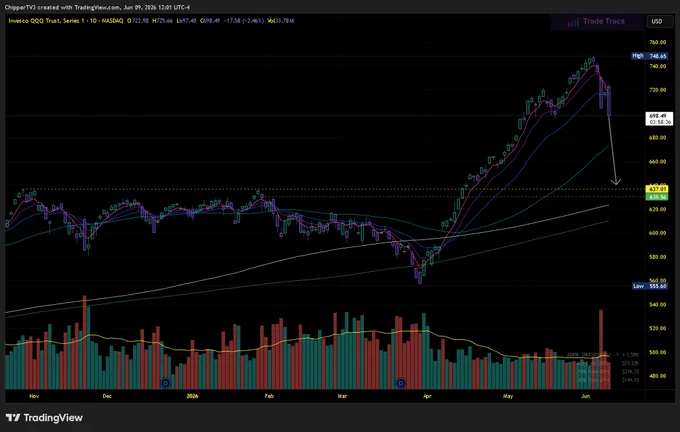Select the low value L697.40
This screenshot has width=680, height=432.
186,20
